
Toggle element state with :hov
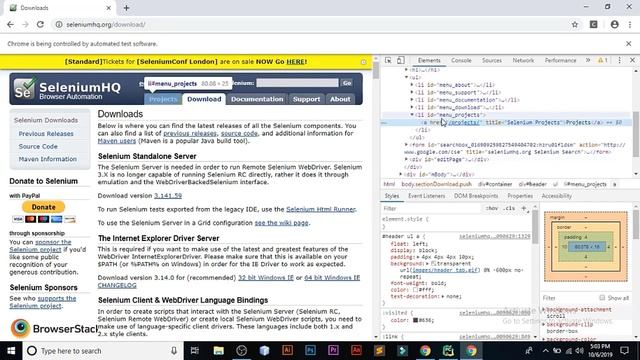coord(492,208)
